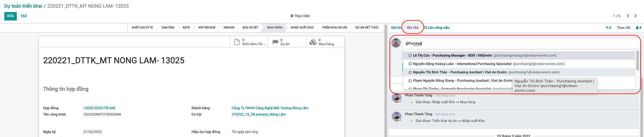Image resolution: width=644 pixels, height=137 pixels.
Task: Select MUA HÀNG stage
Action: point(275,27)
